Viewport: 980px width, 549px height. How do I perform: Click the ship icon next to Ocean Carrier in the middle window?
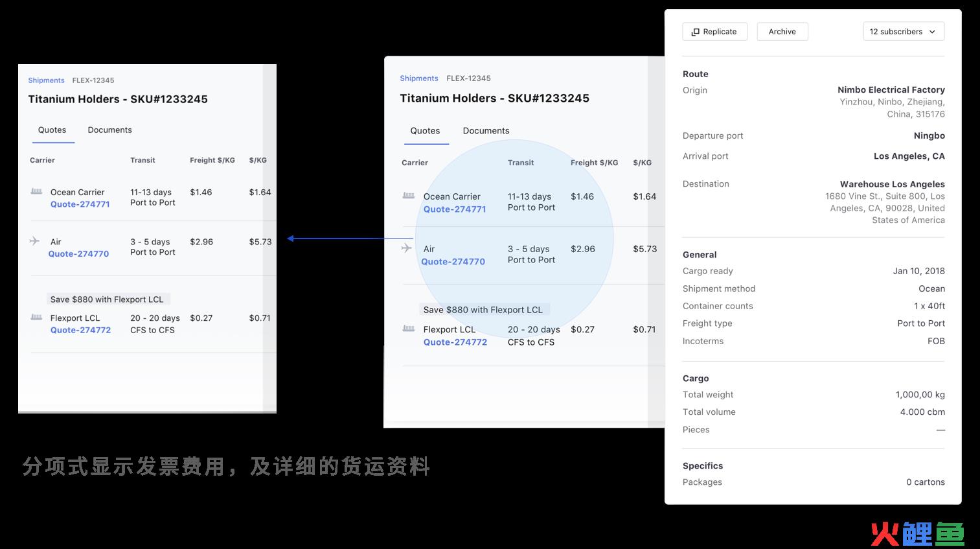click(409, 196)
